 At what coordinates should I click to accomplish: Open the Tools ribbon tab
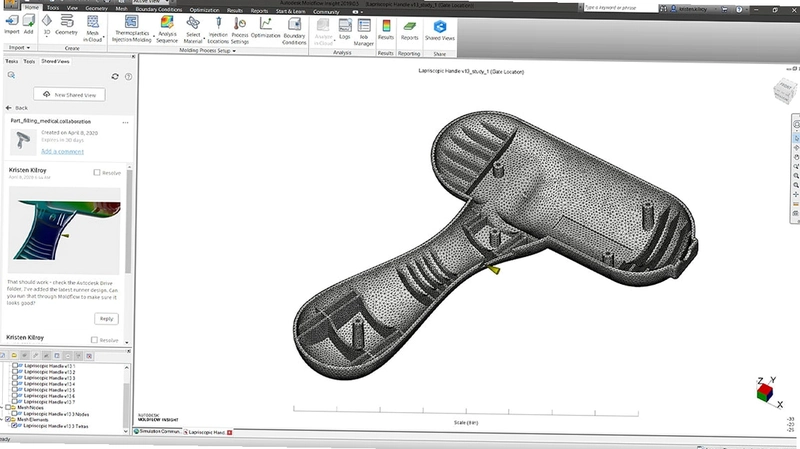point(53,8)
